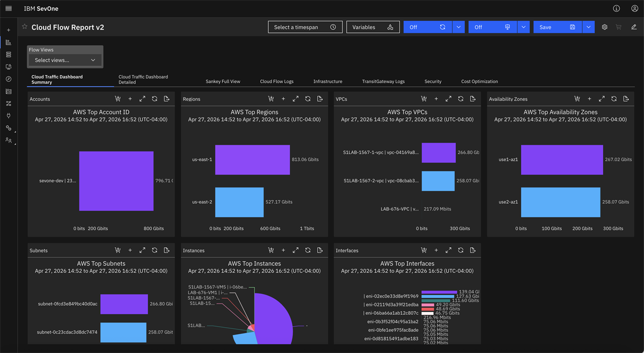
Task: Expand the Interfaces widget to full screen
Action: pos(449,250)
